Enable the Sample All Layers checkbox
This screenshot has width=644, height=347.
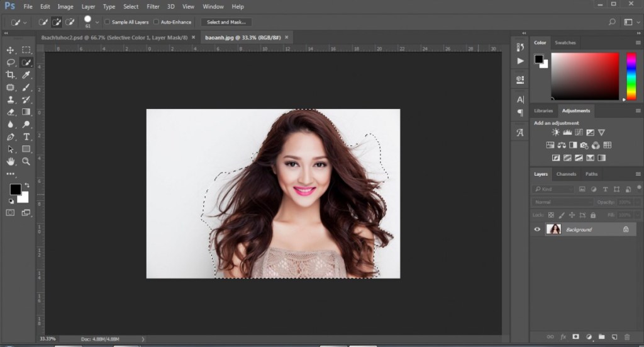pos(107,22)
